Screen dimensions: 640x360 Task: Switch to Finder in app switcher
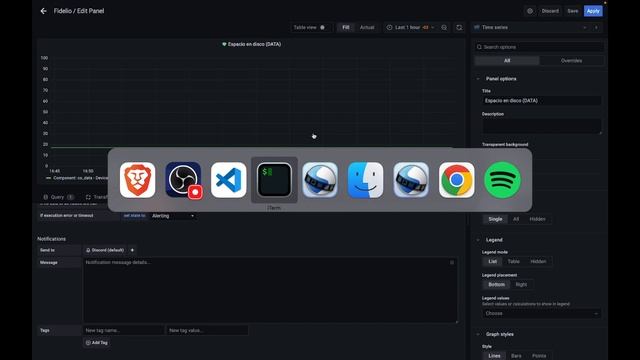[x=365, y=180]
